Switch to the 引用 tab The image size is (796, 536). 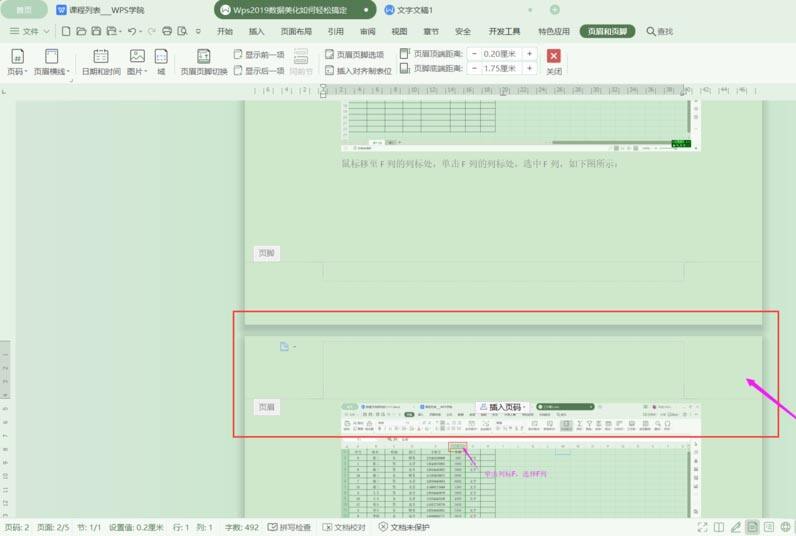(336, 31)
